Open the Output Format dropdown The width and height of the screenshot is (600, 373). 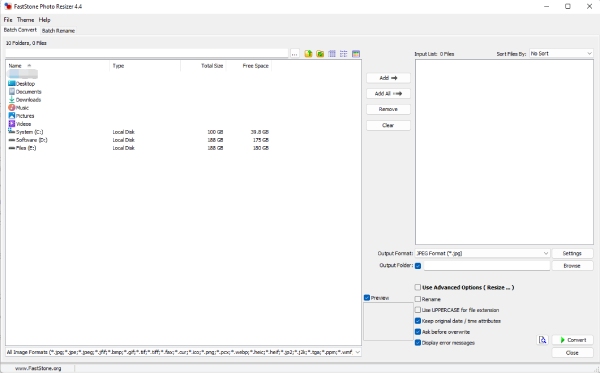482,253
